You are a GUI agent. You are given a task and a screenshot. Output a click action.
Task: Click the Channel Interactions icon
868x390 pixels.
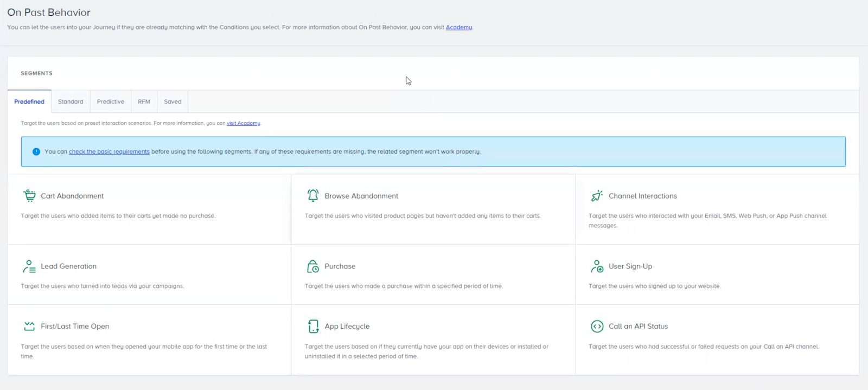(597, 196)
